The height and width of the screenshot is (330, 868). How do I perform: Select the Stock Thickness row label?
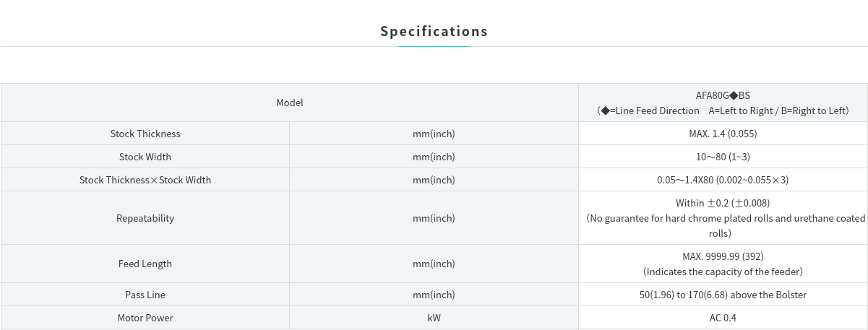coord(145,134)
